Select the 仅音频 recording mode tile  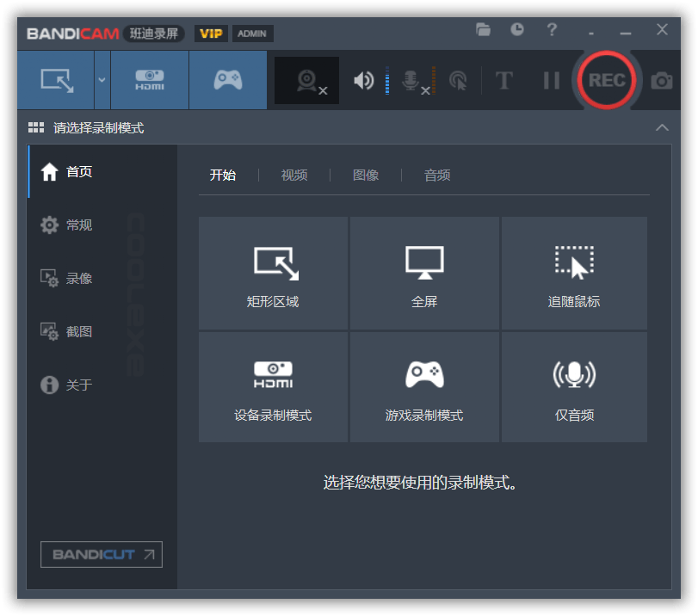(573, 386)
